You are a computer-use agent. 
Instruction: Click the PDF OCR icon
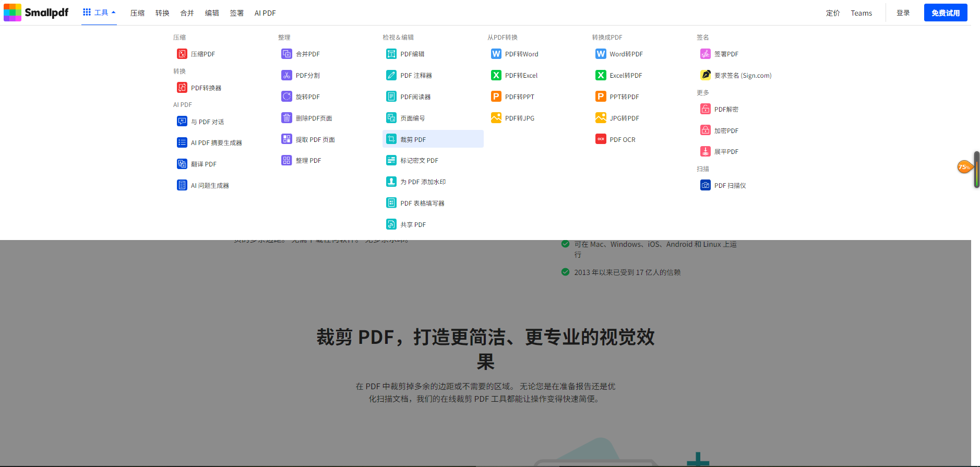pos(601,139)
